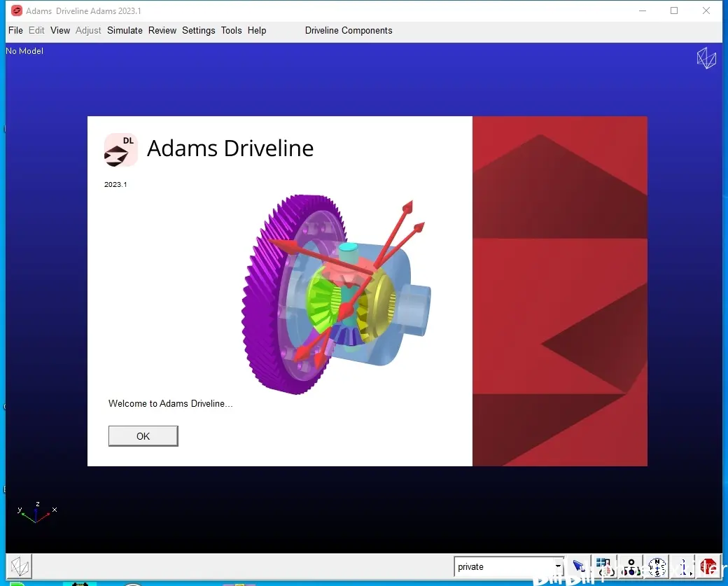
Task: Open the View menu
Action: (60, 31)
